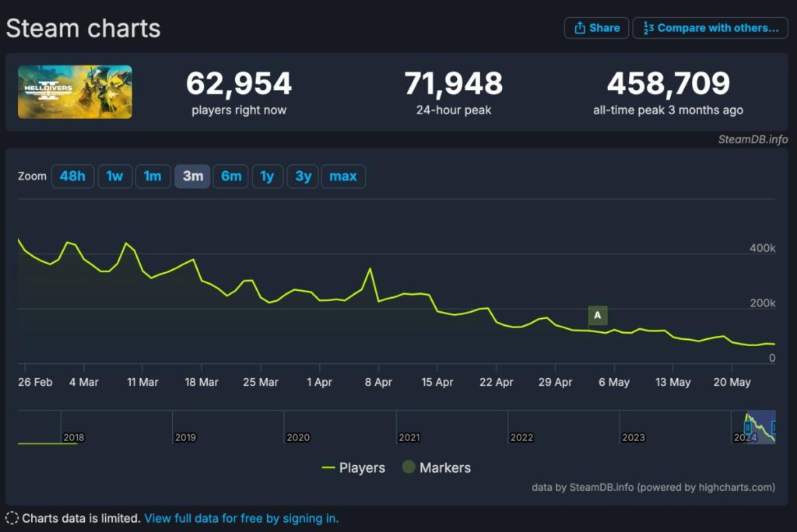Click the 15 Apr axis label
Screen dimensions: 797x532
[x=437, y=382]
